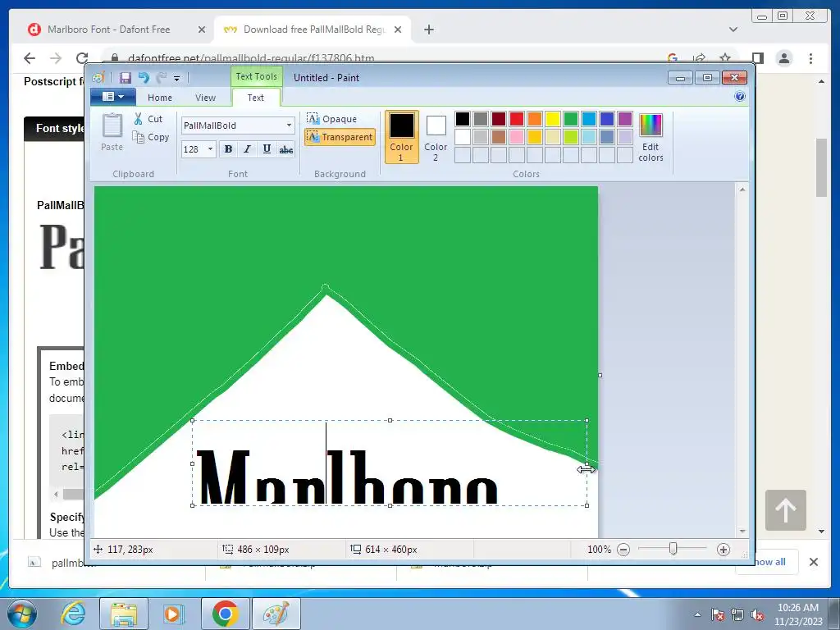Click the zoom slider handle
This screenshot has height=630, width=840.
point(673,549)
